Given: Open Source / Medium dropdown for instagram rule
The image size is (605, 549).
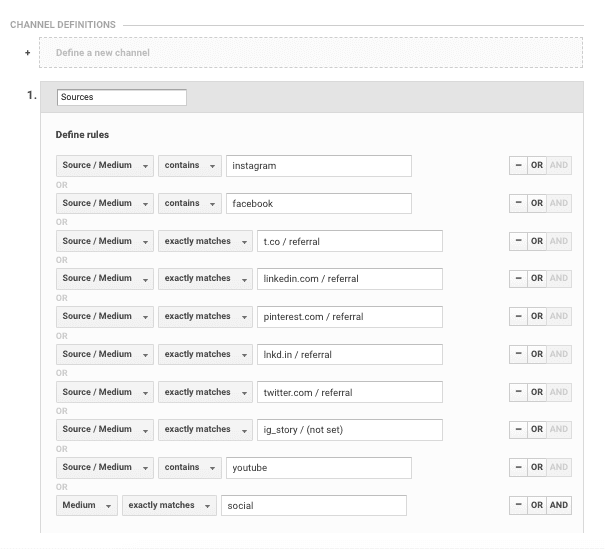Looking at the screenshot, I should pyautogui.click(x=105, y=166).
